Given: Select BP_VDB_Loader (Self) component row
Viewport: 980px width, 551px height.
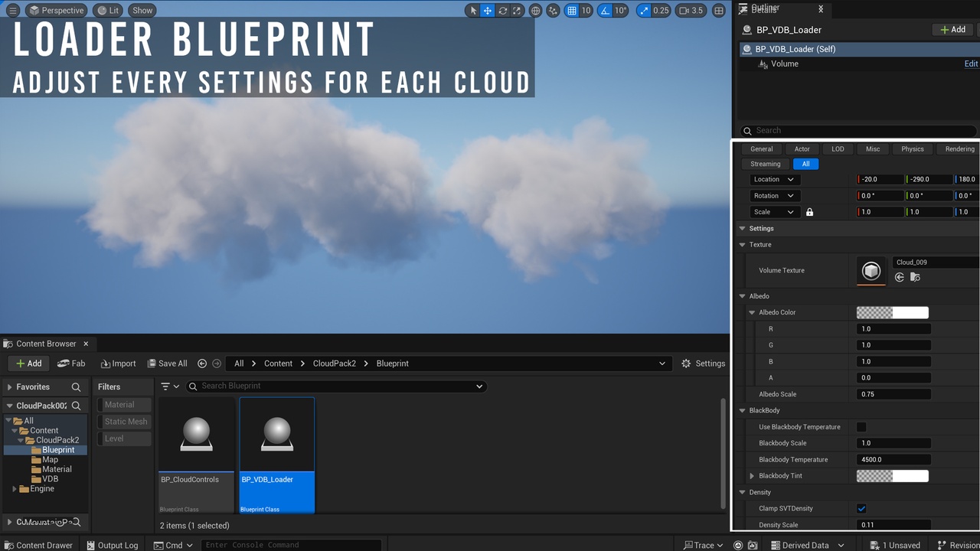Looking at the screenshot, I should pos(859,49).
